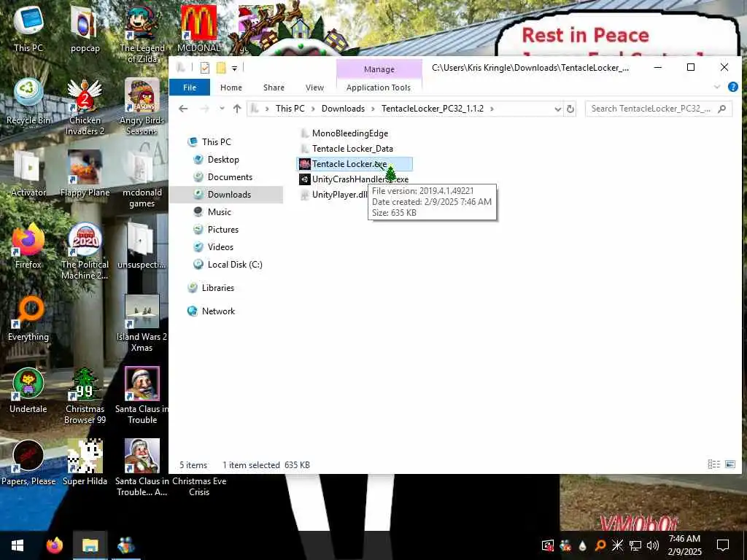Open MCDONAL desktop shortcut
This screenshot has height=560, width=747.
(198, 28)
